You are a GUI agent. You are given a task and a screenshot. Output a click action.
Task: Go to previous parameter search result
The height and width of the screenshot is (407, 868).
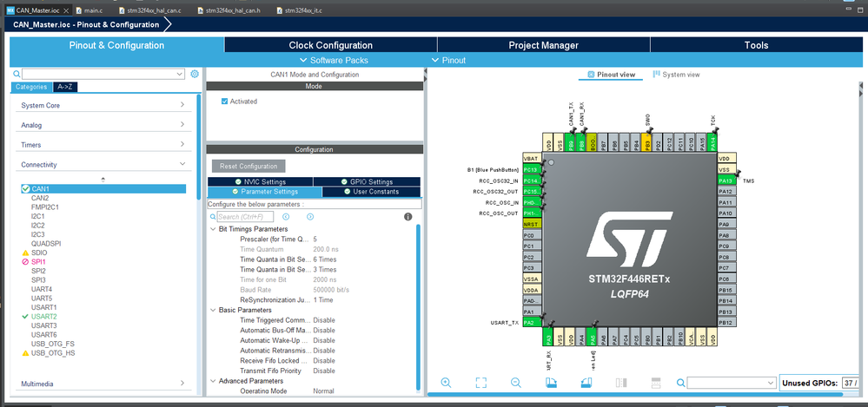[x=285, y=216]
